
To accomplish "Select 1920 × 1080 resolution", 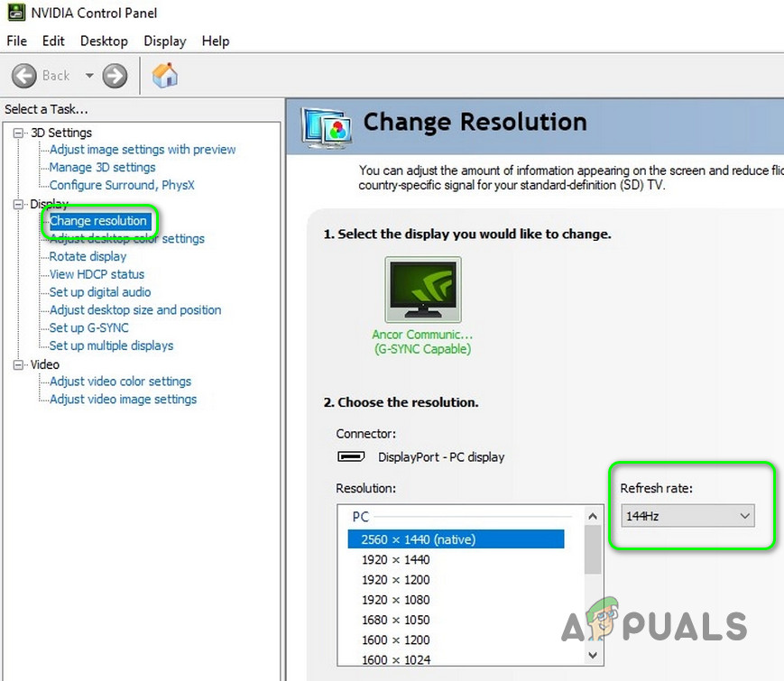I will click(x=396, y=600).
